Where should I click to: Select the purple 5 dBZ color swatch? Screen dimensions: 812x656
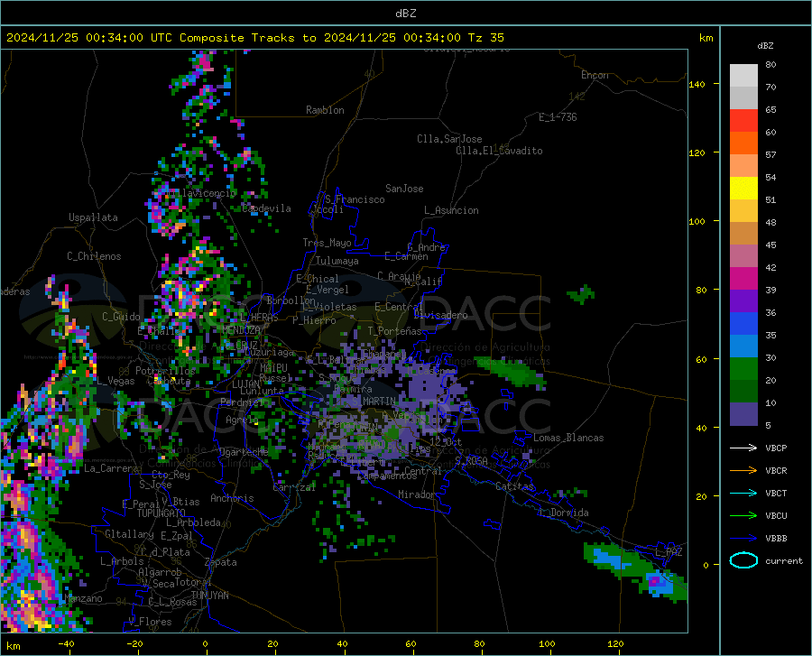[x=743, y=414]
